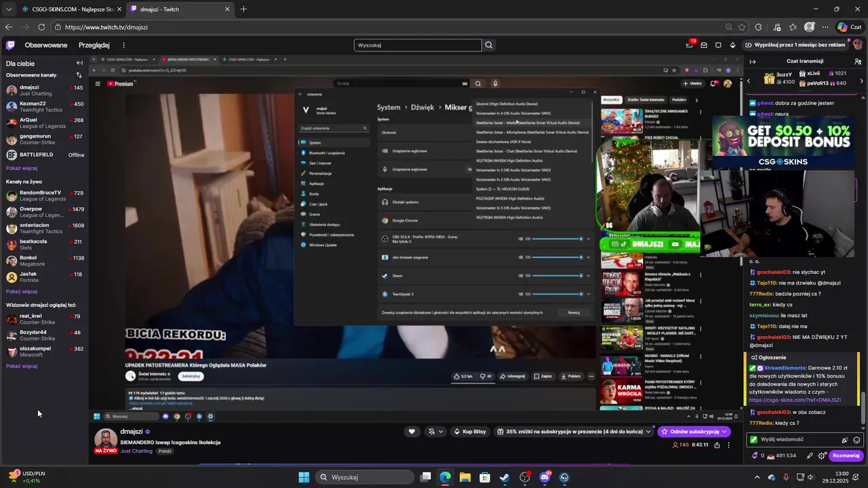Screen dimensions: 868x488
Task: Open ArQuel channel in sidebar
Action: point(44,123)
